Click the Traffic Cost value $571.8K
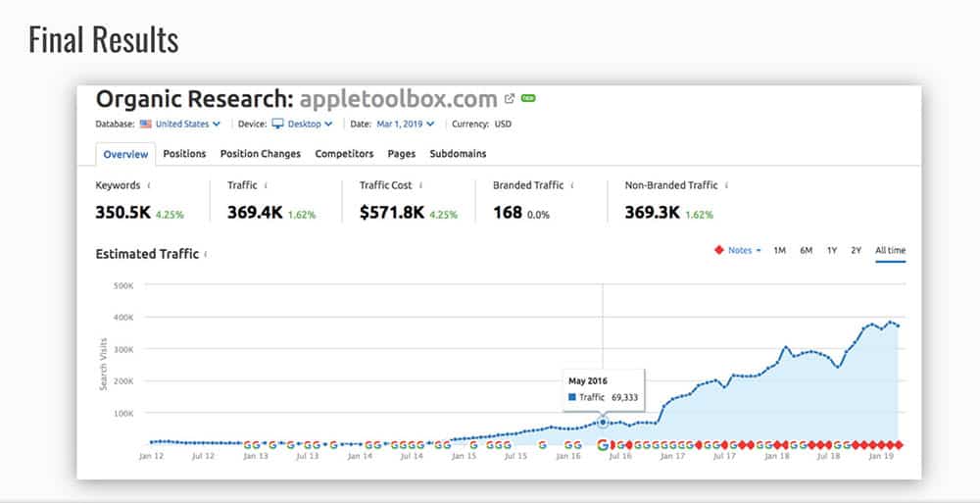Viewport: 980px width, 503px height. pyautogui.click(x=392, y=213)
